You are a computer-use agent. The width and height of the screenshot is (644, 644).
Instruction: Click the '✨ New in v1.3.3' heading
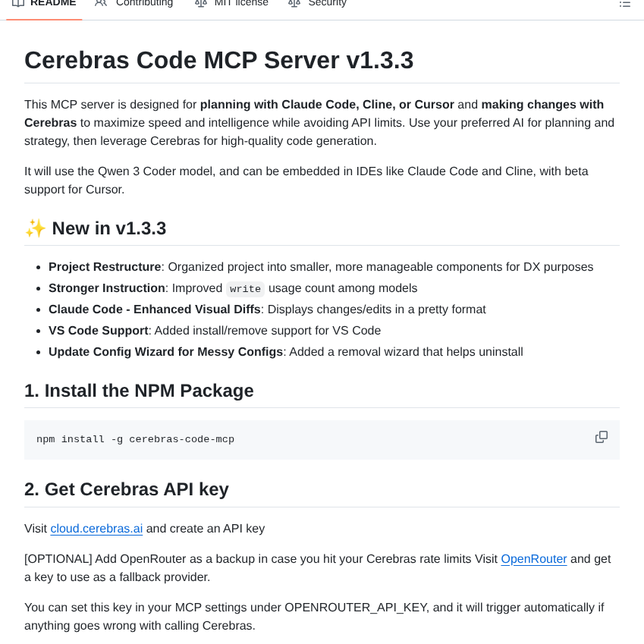coord(96,228)
